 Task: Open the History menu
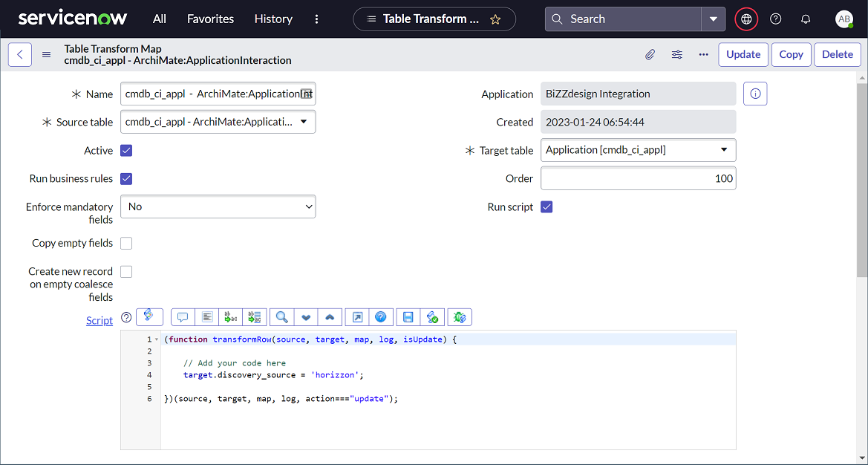[273, 19]
